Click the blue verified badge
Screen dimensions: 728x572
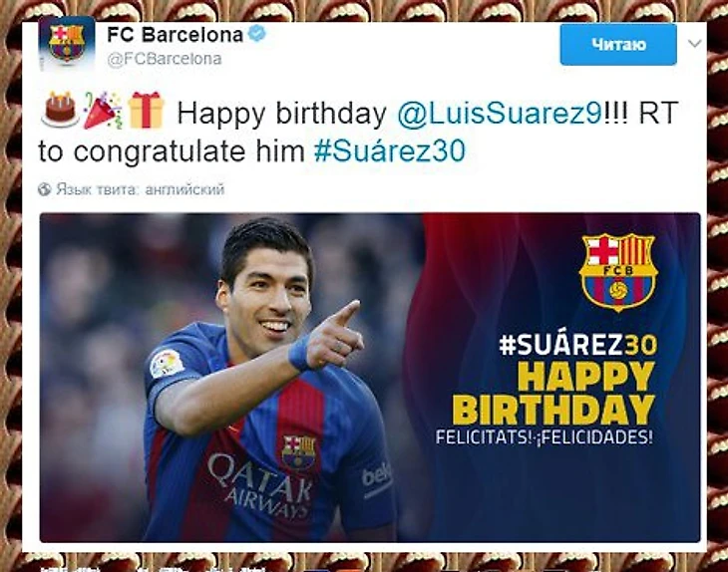pos(257,34)
